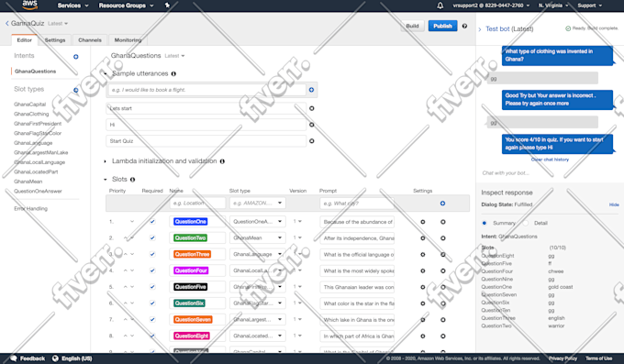624x364 pixels.
Task: Open the AWS home logo
Action: click(x=29, y=5)
